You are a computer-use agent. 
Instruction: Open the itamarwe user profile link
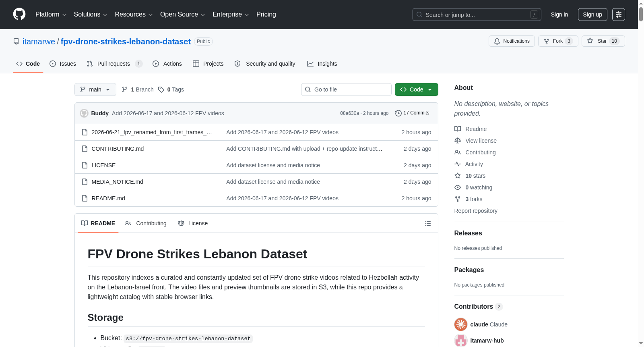(39, 42)
